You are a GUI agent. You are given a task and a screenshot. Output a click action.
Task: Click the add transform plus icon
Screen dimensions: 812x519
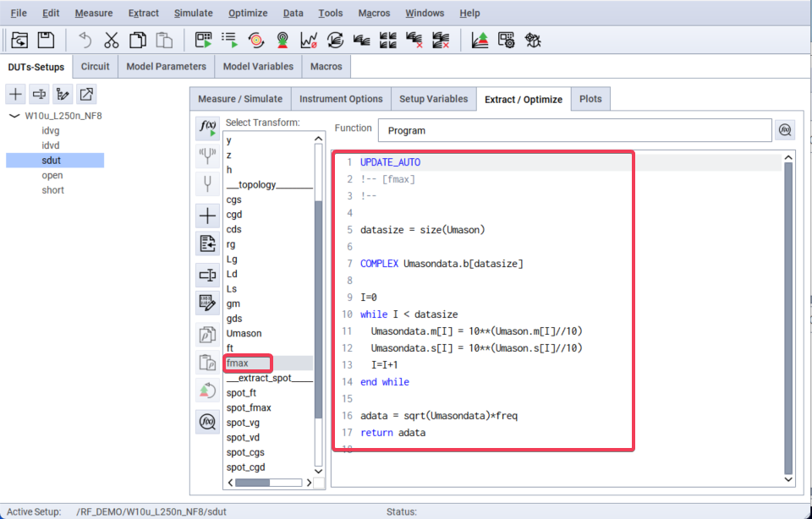point(207,216)
